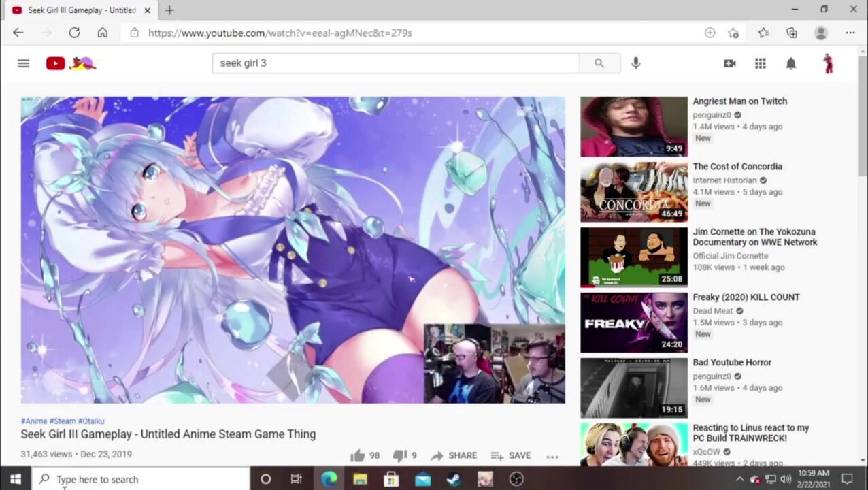
Task: Open the YouTube hamburger guide menu
Action: click(x=23, y=63)
